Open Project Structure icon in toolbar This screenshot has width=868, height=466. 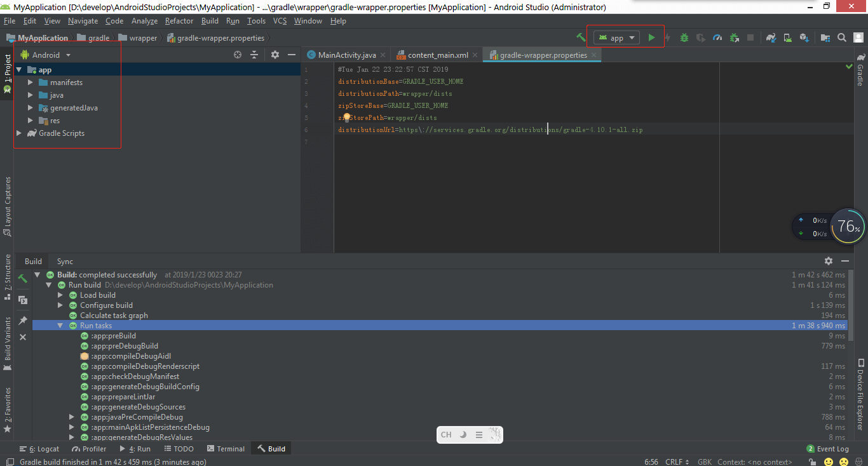pos(825,38)
